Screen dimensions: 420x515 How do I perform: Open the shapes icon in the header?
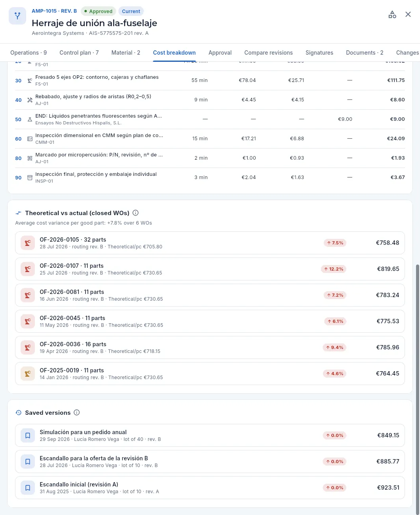point(392,15)
